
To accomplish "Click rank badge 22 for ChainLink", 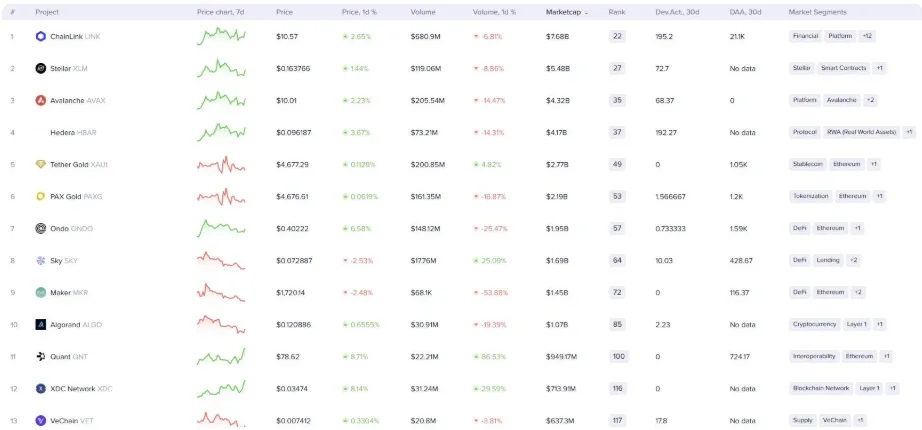I will [617, 36].
